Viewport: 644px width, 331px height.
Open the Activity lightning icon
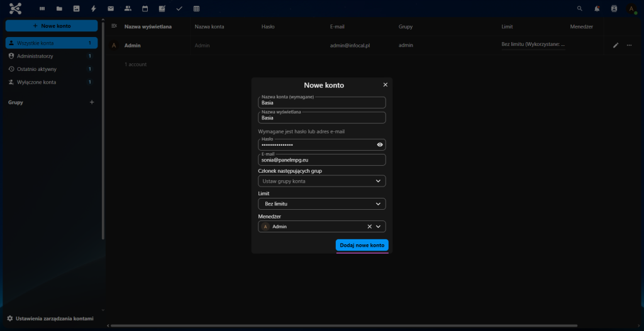[x=94, y=9]
